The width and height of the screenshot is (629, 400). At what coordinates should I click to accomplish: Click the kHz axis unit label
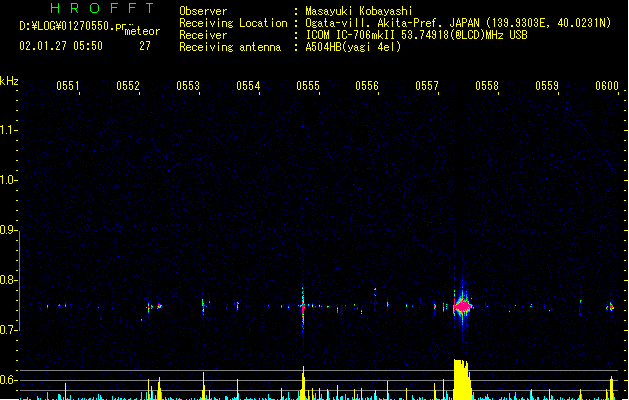[x=9, y=81]
